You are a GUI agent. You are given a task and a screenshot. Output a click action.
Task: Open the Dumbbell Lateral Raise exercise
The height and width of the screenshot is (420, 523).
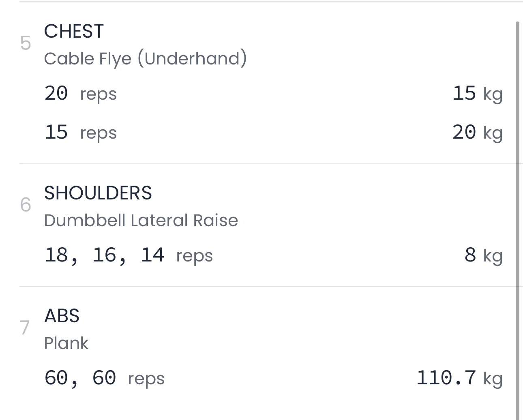pos(141,221)
